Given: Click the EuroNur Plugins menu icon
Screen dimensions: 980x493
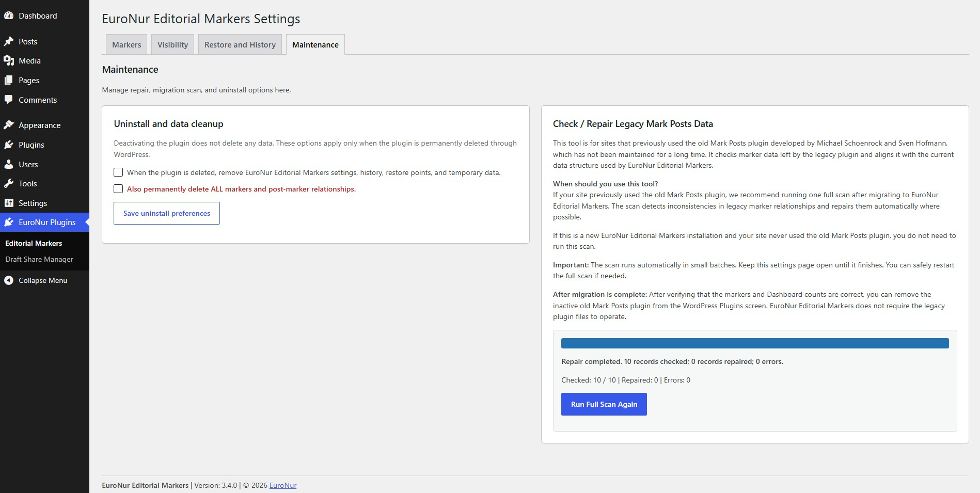Looking at the screenshot, I should (x=9, y=222).
